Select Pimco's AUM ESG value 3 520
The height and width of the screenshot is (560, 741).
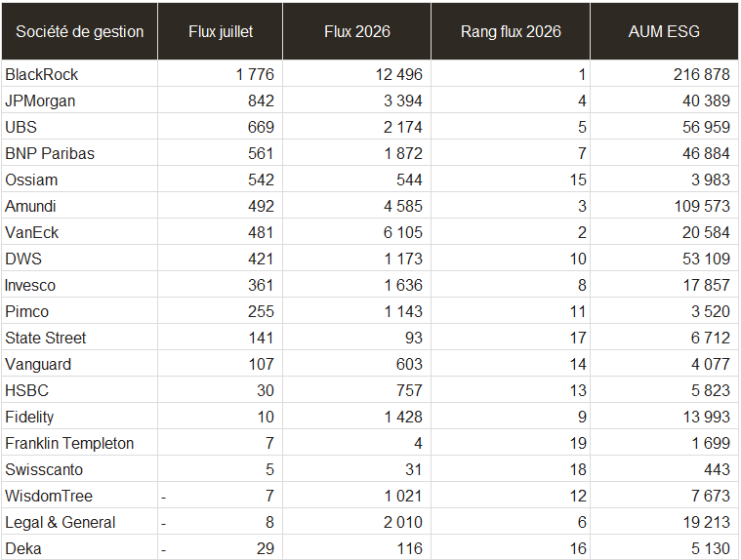pyautogui.click(x=711, y=311)
